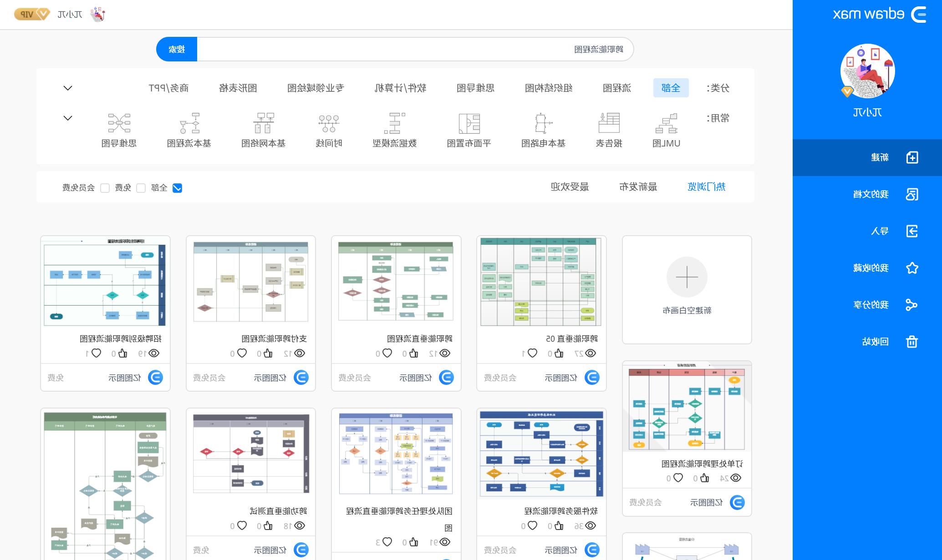
Task: Check the 免费 filter checkbox
Action: [141, 188]
